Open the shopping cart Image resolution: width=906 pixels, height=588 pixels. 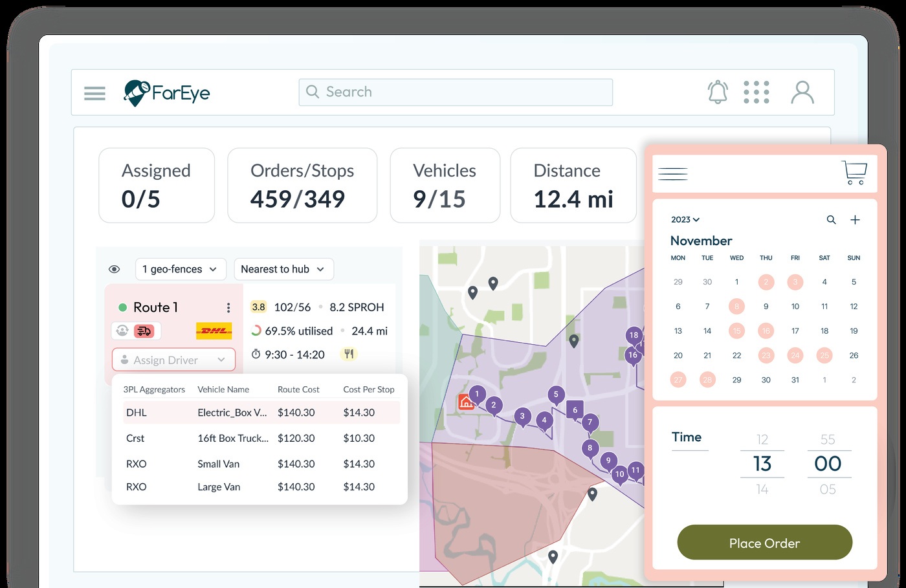tap(855, 171)
